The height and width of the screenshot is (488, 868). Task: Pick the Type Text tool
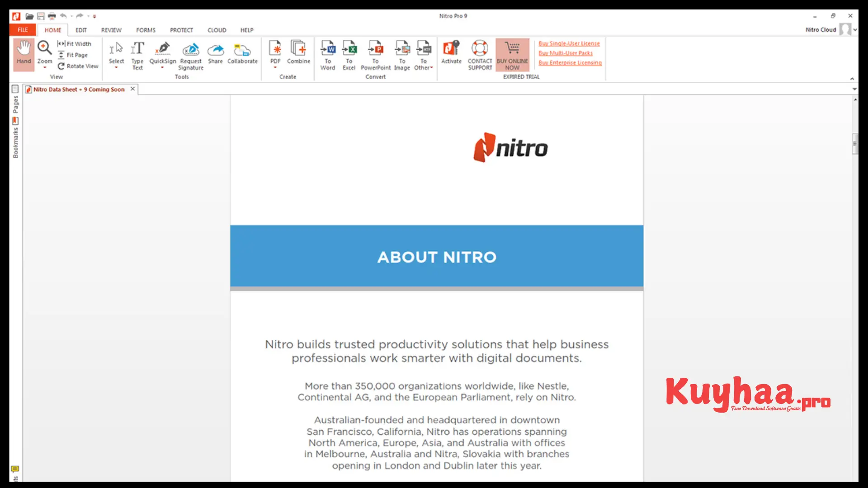click(137, 56)
